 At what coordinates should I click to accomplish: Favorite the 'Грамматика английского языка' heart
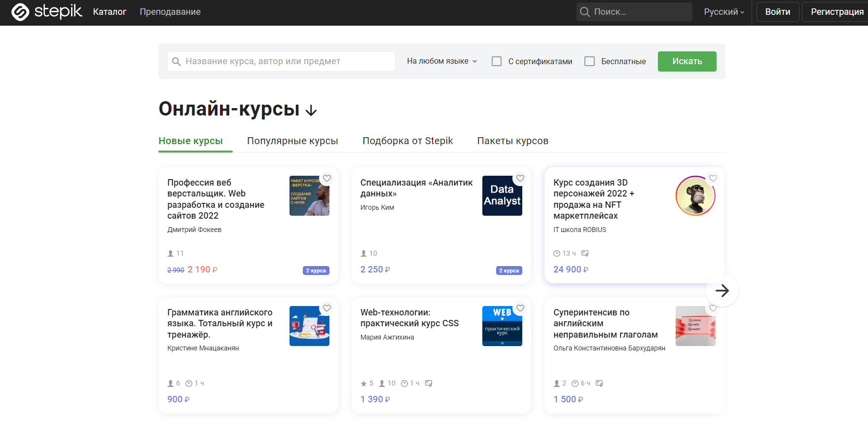point(327,308)
